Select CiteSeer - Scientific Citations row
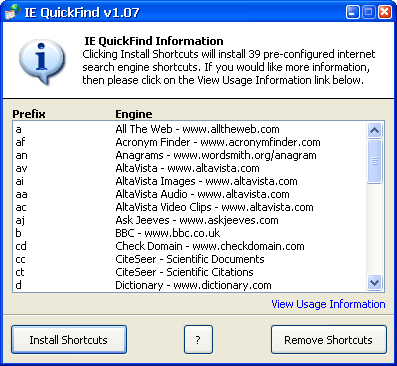Viewport: 397px width, 366px height. 189,272
